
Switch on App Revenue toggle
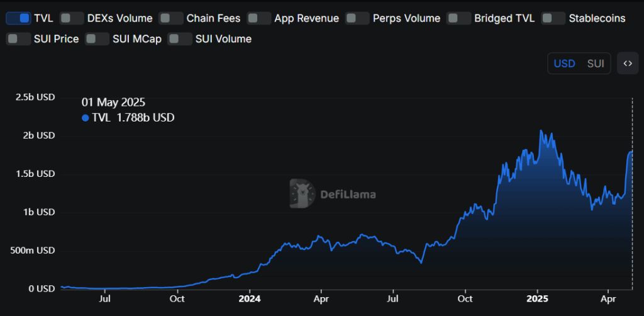258,18
